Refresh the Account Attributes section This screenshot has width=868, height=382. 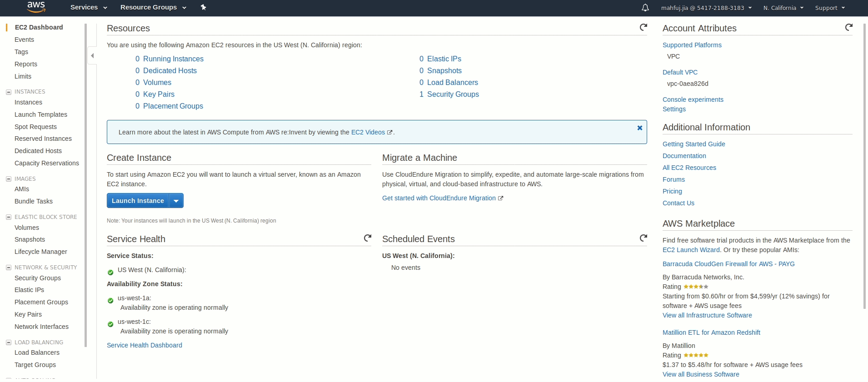point(848,27)
